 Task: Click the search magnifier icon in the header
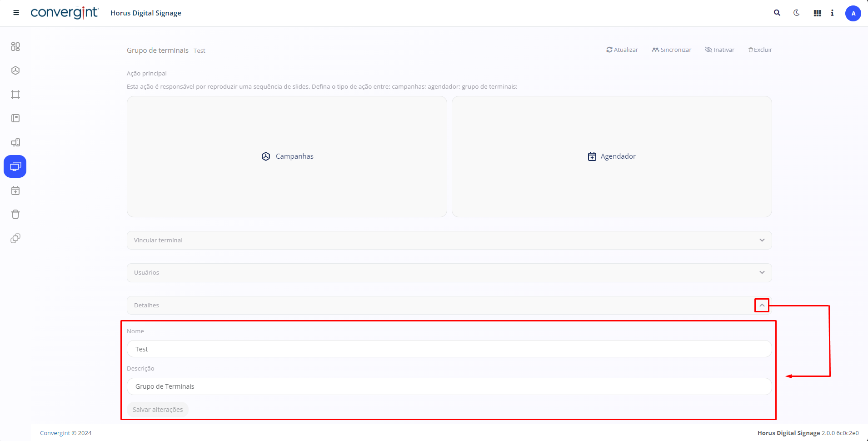click(777, 13)
